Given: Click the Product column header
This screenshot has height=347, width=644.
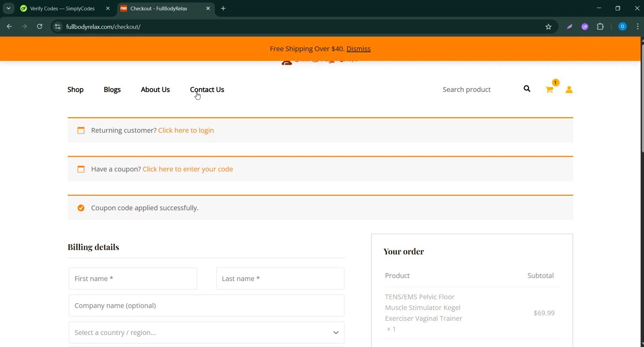Looking at the screenshot, I should [397, 276].
